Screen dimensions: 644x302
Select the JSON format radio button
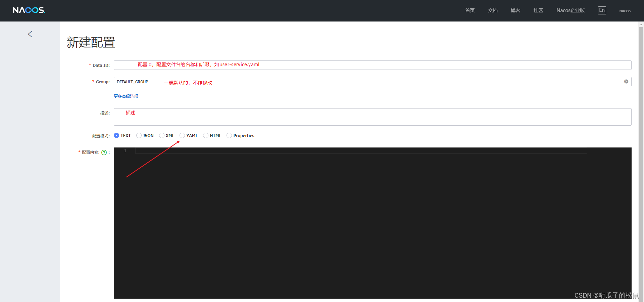pos(139,135)
